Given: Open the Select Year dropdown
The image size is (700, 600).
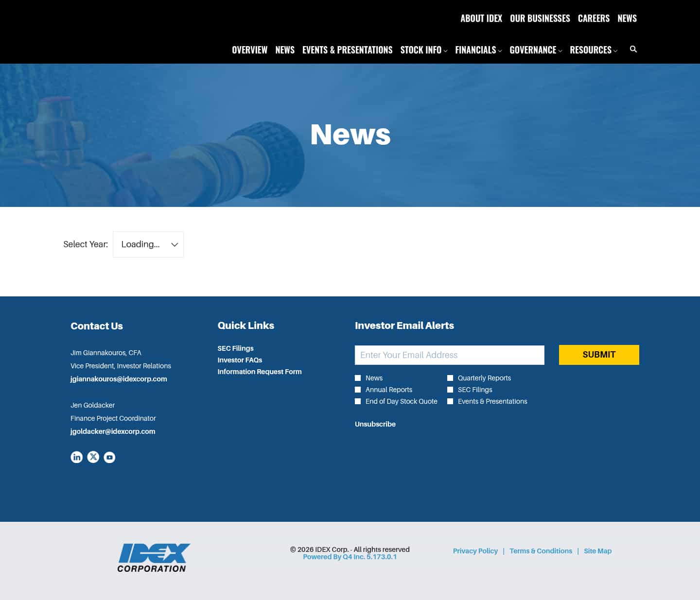Looking at the screenshot, I should coord(148,244).
